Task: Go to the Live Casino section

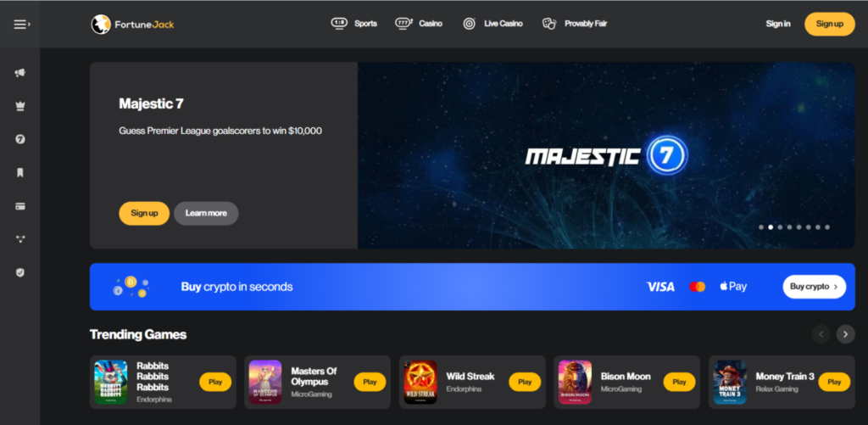Action: coord(492,24)
